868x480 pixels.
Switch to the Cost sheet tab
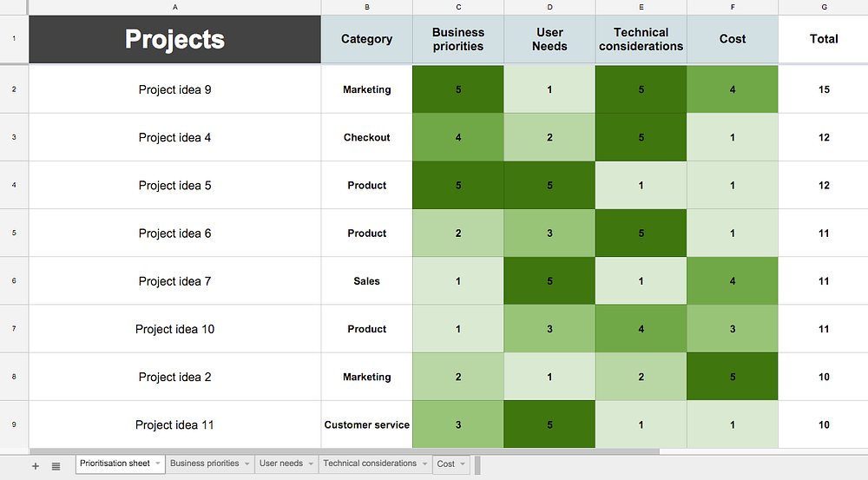445,464
